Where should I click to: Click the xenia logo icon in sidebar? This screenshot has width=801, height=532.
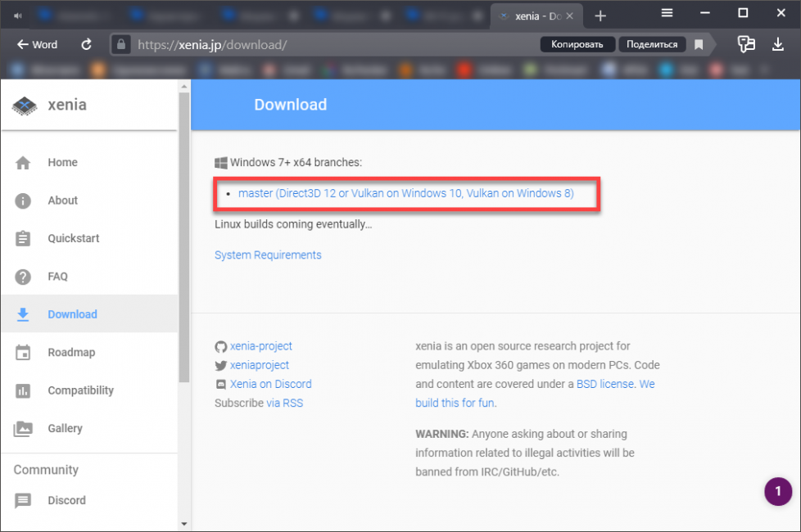pyautogui.click(x=25, y=105)
